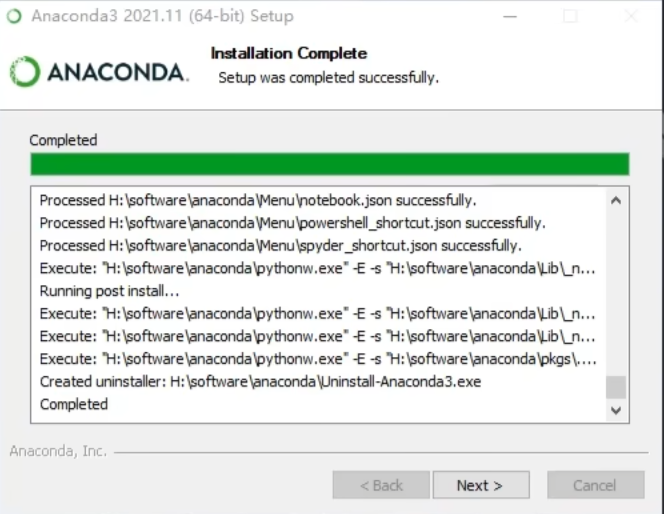Select the spyder_shortcut.json log line
664x514 pixels.
(x=280, y=245)
